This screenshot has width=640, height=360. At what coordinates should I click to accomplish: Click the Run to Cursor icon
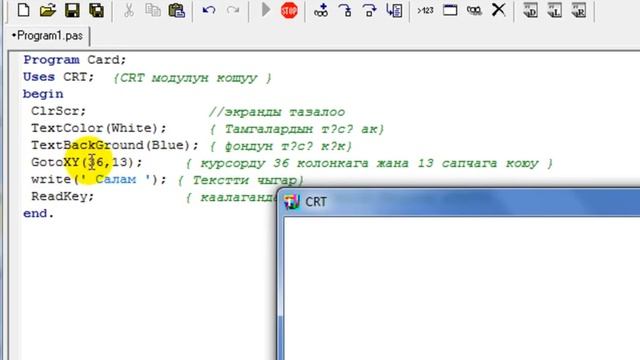[x=394, y=10]
